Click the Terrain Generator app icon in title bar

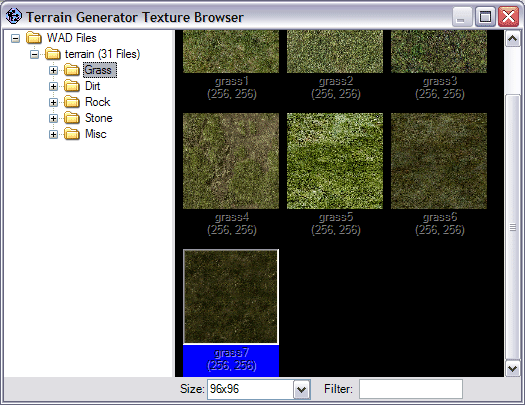click(x=14, y=16)
